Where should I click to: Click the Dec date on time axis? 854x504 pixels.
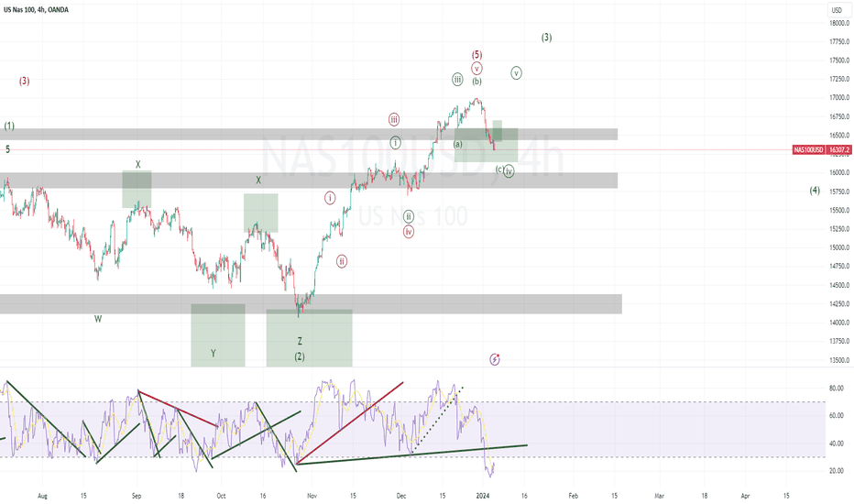[401, 496]
